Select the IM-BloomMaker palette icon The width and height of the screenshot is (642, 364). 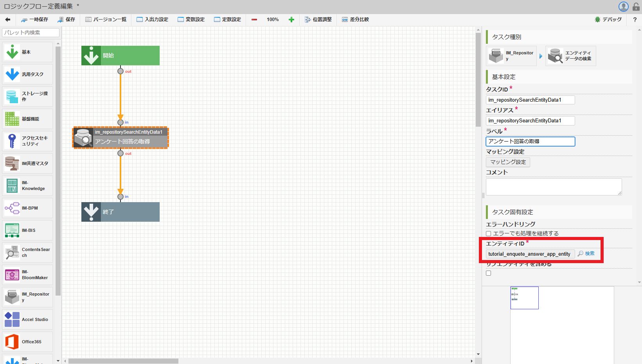[12, 274]
